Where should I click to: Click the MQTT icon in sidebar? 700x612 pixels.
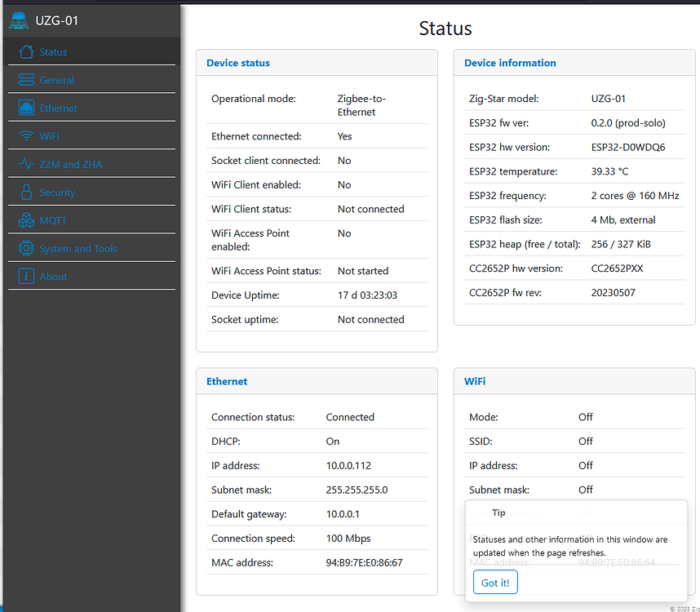coord(25,220)
